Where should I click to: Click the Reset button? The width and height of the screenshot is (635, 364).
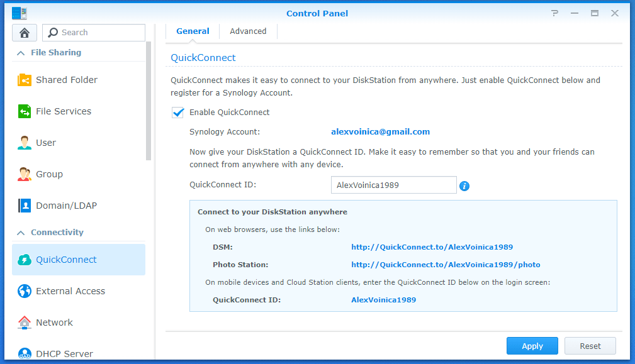pyautogui.click(x=590, y=346)
